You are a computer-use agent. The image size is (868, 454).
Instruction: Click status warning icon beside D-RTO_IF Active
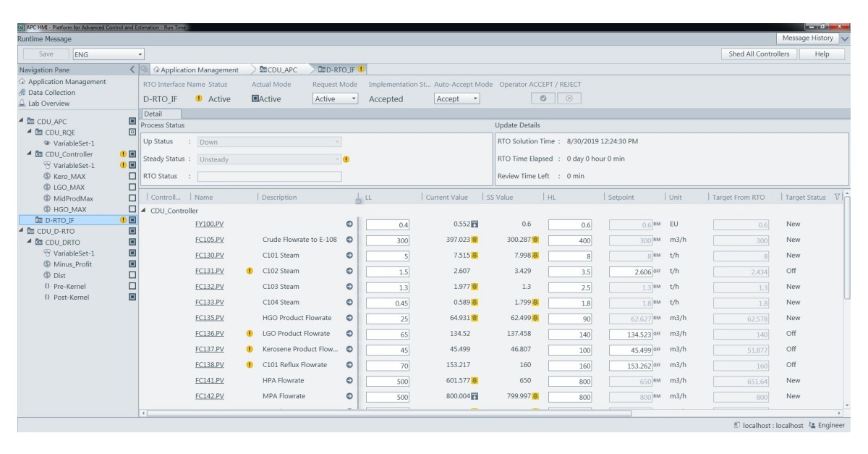click(199, 99)
